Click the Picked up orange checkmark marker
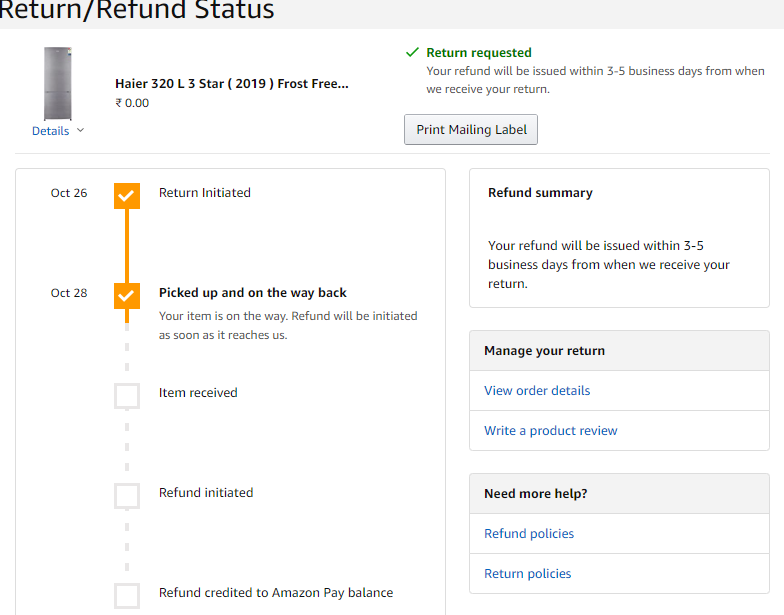 pyautogui.click(x=127, y=296)
